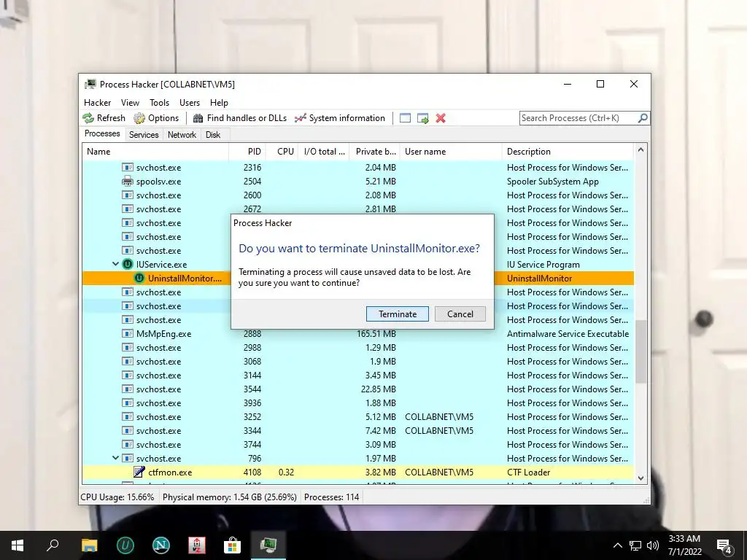Select the ctfmon.exe process row

(x=358, y=472)
